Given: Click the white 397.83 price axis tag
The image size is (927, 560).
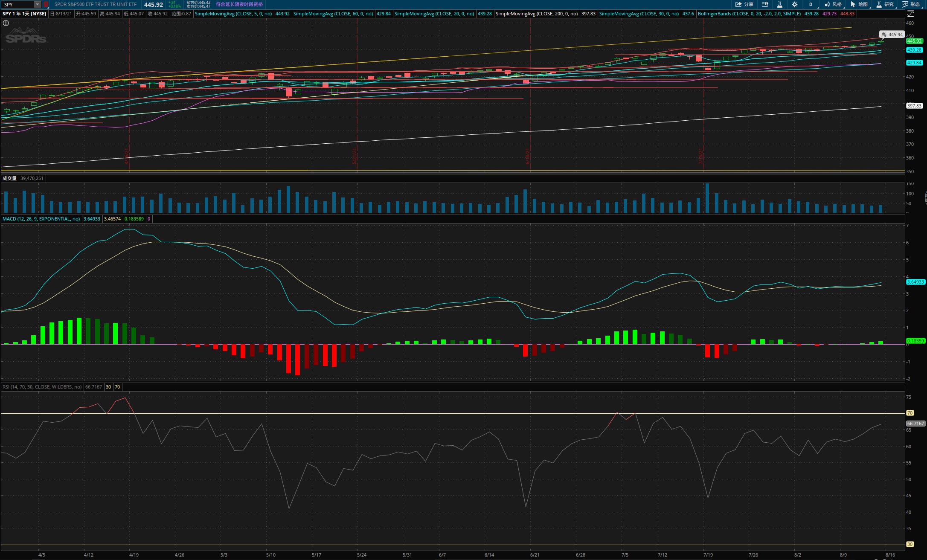Looking at the screenshot, I should (x=914, y=106).
